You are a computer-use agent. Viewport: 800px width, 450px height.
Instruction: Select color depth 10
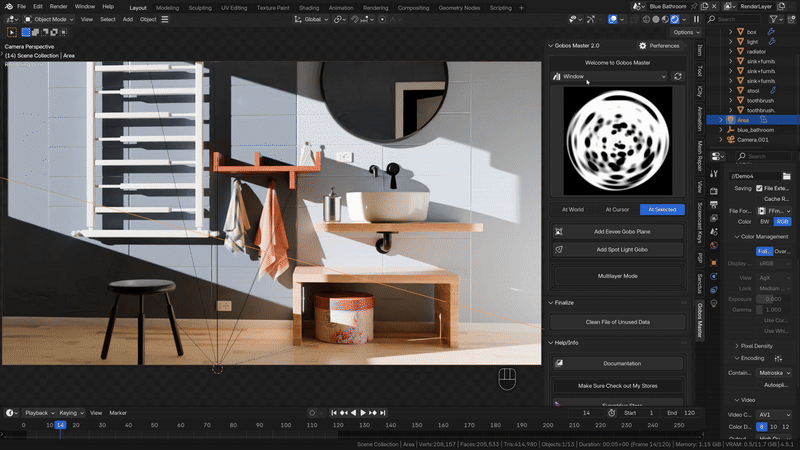point(773,427)
